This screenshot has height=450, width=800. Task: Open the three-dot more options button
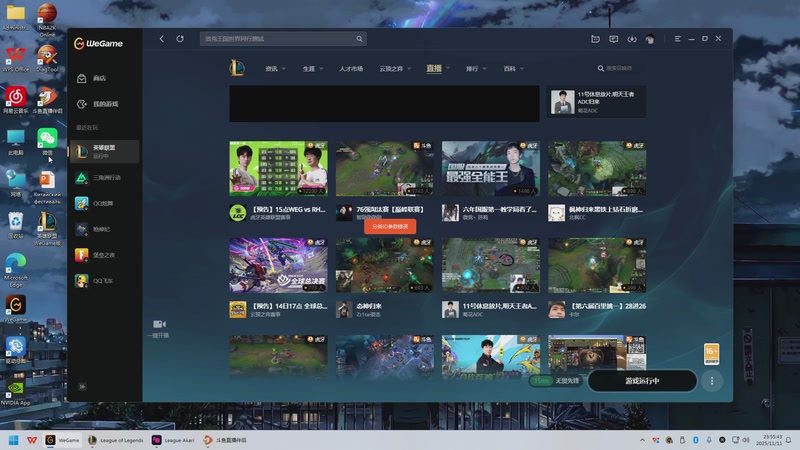point(712,381)
